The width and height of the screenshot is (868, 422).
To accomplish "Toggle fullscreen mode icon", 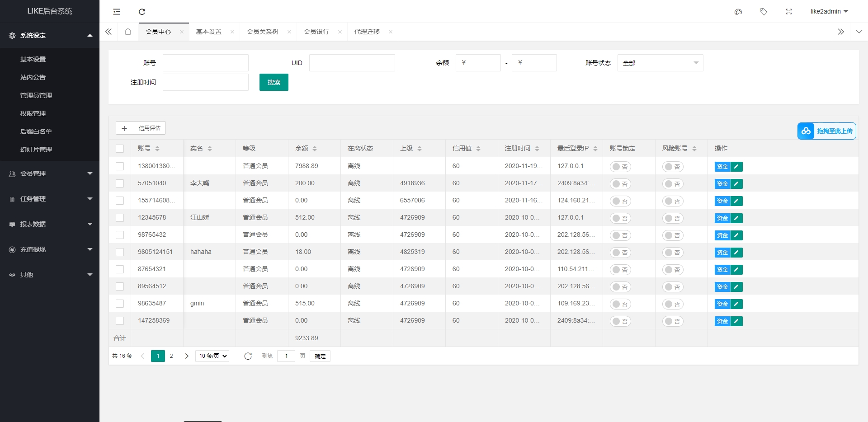I will point(789,12).
